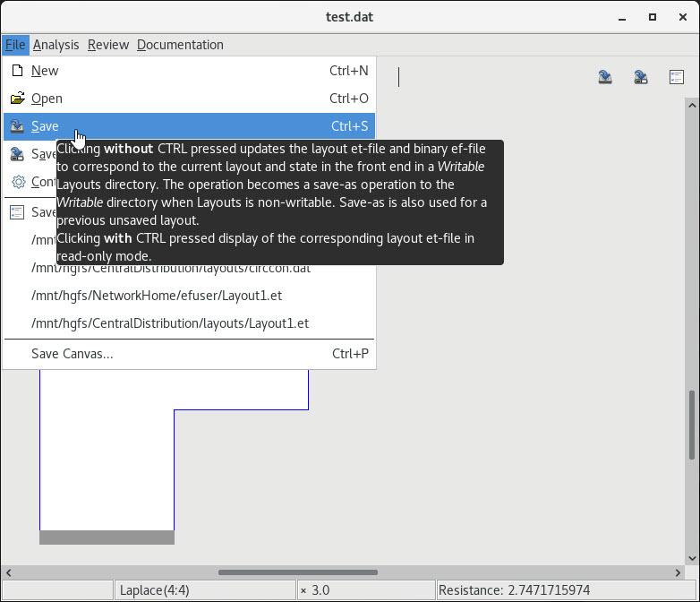Image resolution: width=700 pixels, height=602 pixels.
Task: Open the Analysis menu
Action: tap(55, 45)
